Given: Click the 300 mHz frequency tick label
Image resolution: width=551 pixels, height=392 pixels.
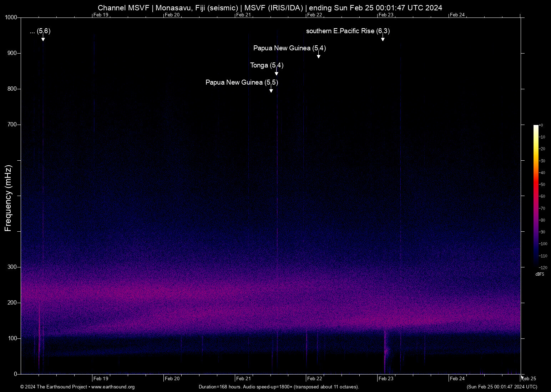Looking at the screenshot, I should 12,267.
